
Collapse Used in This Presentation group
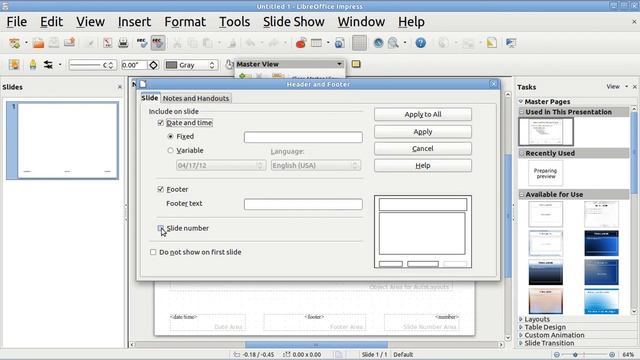tap(522, 112)
